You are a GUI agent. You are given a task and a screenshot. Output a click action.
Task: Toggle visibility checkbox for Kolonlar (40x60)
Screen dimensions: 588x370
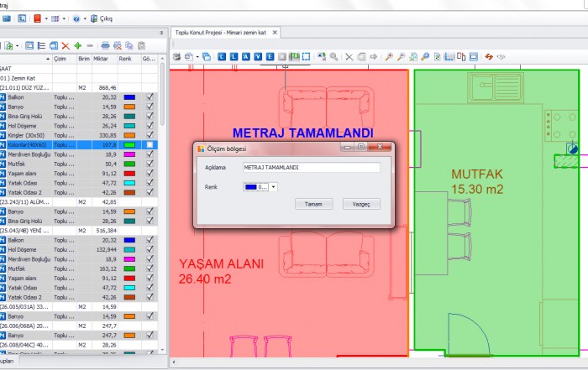[x=150, y=145]
